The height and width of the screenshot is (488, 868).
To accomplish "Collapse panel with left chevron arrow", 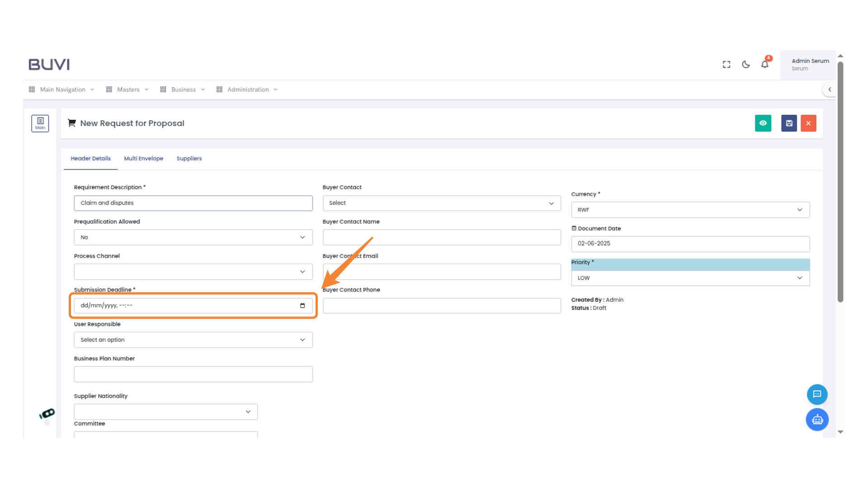I will click(x=830, y=89).
